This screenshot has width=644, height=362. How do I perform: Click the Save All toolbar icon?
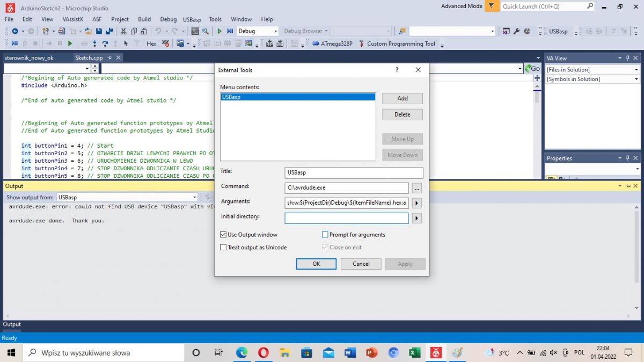(109, 31)
